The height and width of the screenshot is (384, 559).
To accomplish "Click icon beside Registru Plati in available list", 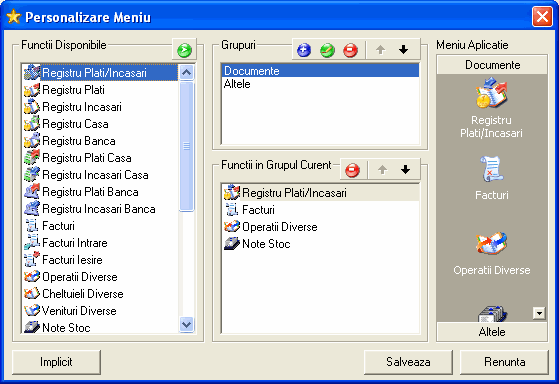I will tap(32, 90).
